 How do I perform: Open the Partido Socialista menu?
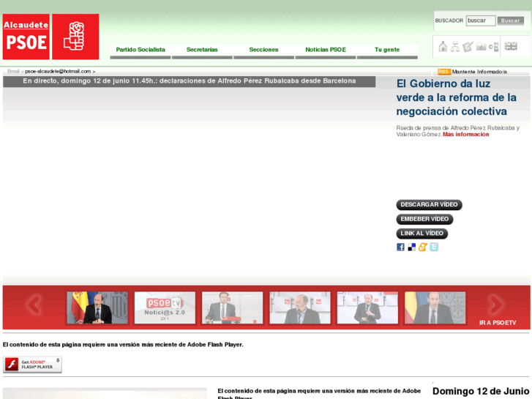141,50
